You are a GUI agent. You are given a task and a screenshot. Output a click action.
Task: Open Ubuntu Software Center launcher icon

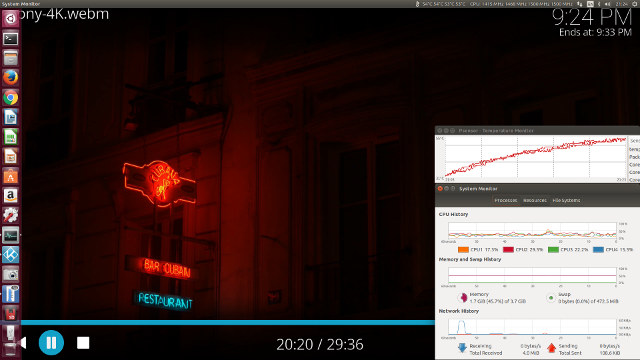click(11, 176)
